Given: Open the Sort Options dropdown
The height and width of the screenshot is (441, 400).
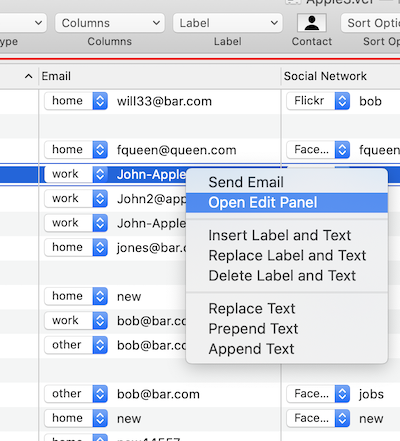Looking at the screenshot, I should 370,23.
